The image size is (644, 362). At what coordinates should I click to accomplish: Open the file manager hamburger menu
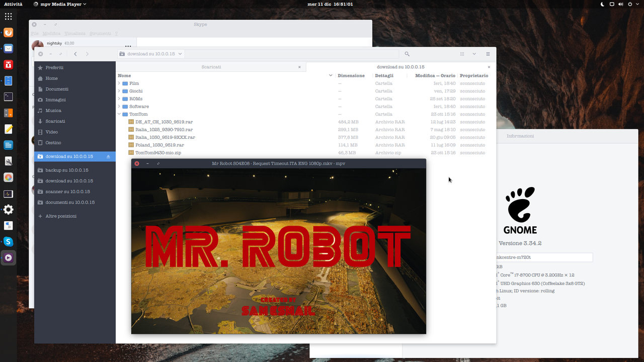pos(488,54)
